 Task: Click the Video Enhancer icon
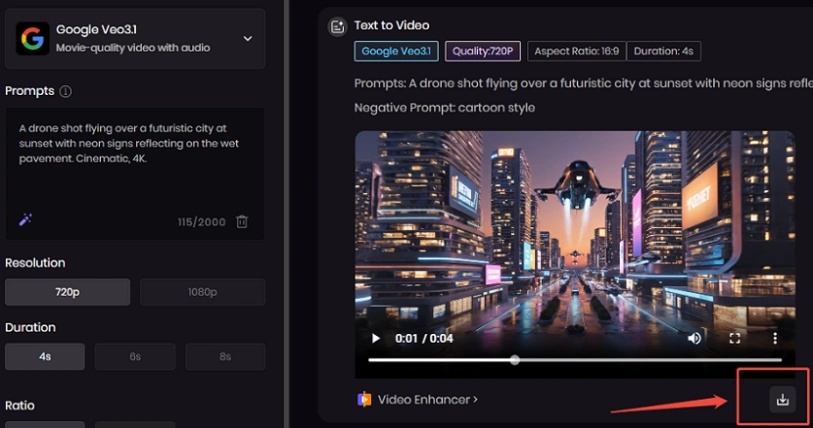tap(364, 399)
